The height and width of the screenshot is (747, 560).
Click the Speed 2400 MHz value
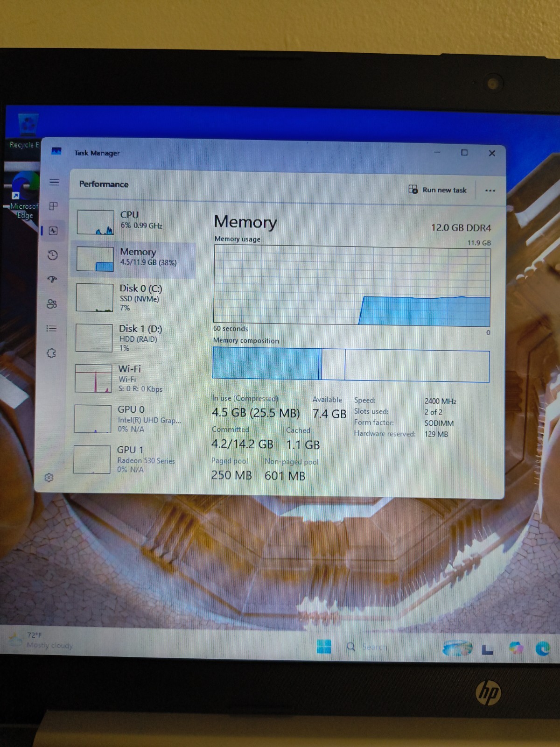440,401
